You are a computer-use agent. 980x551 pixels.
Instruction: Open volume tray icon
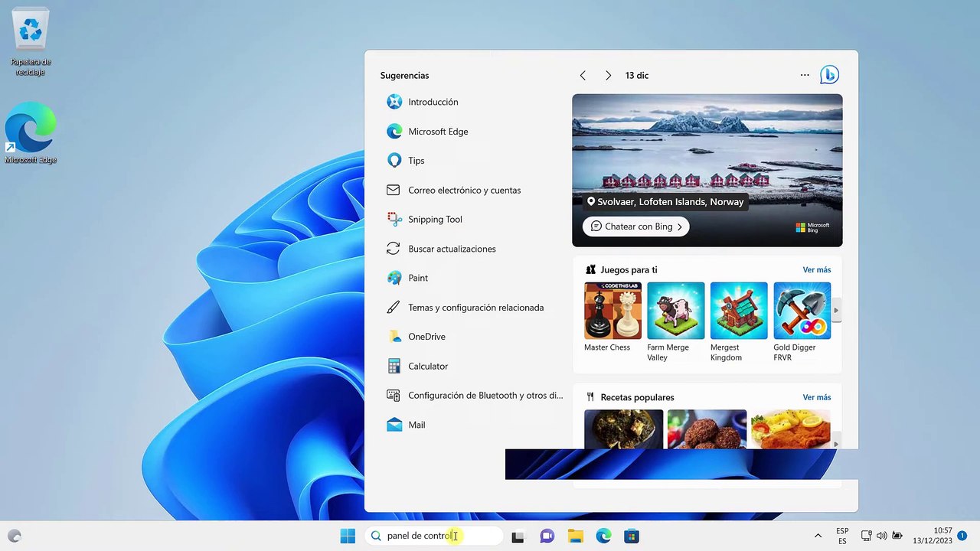881,536
